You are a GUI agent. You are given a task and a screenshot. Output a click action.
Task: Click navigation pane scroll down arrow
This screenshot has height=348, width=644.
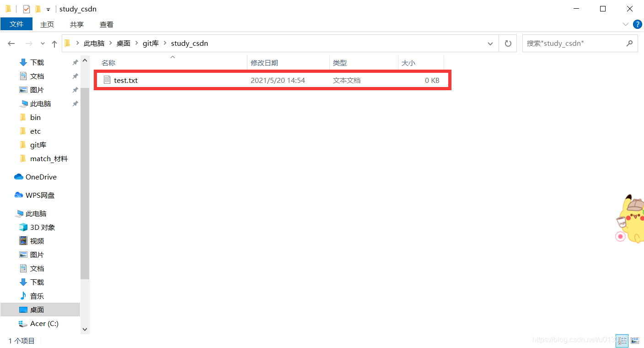85,329
